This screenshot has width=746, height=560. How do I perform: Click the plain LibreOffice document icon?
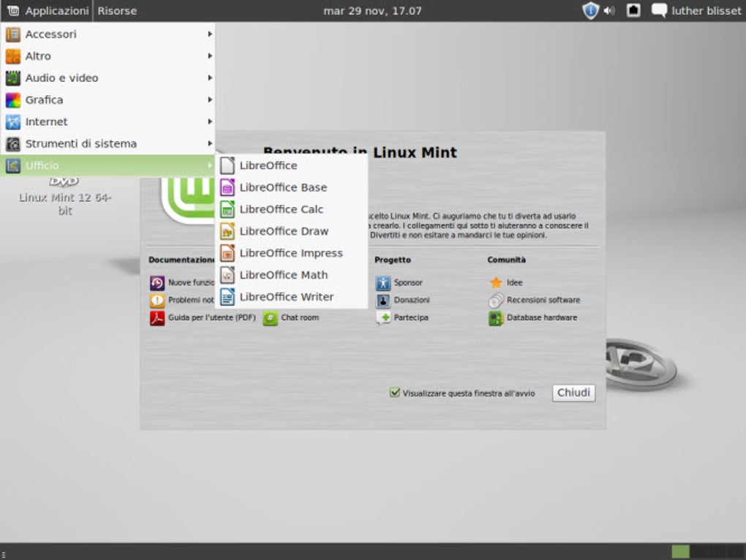[227, 165]
